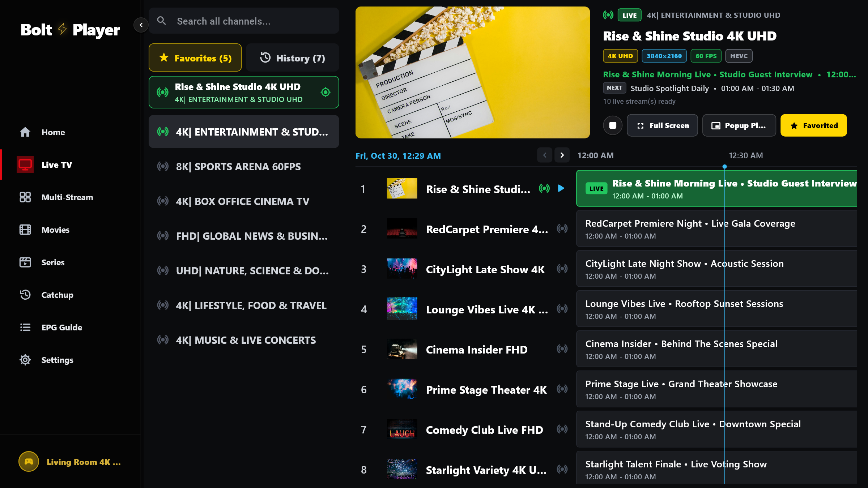Click the video preview thumbnail

coord(472,72)
